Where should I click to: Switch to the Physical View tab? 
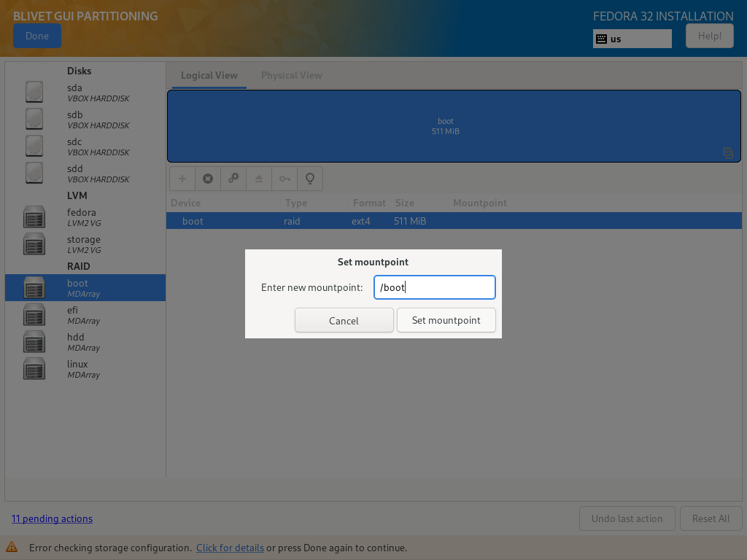[x=291, y=75]
